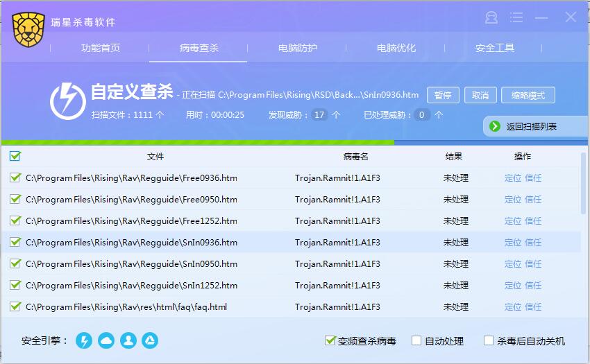Click the handled threats count 0
590x364 pixels.
421,114
